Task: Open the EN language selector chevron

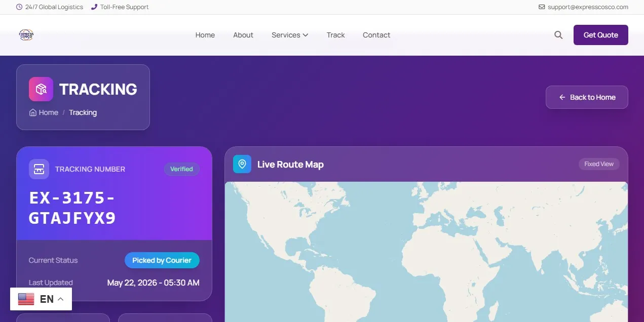Action: click(61, 299)
